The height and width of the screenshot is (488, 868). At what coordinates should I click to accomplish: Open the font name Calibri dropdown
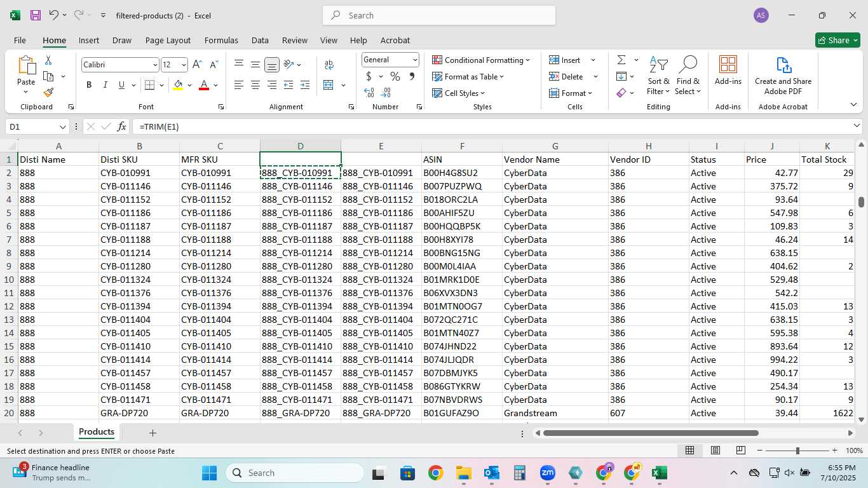(155, 65)
